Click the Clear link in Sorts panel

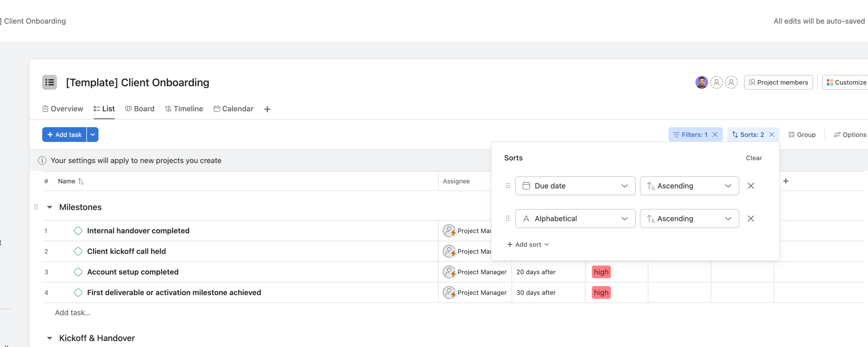753,158
